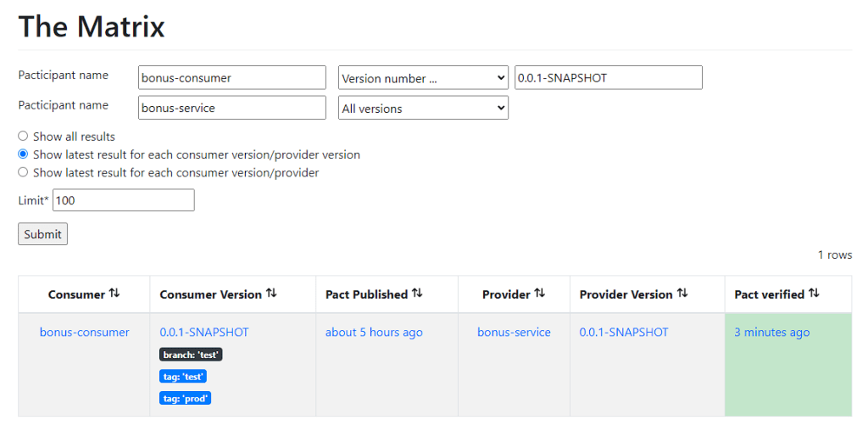868x431 pixels.
Task: Click the 'about 5 hours ago' pact link
Action: pos(374,333)
